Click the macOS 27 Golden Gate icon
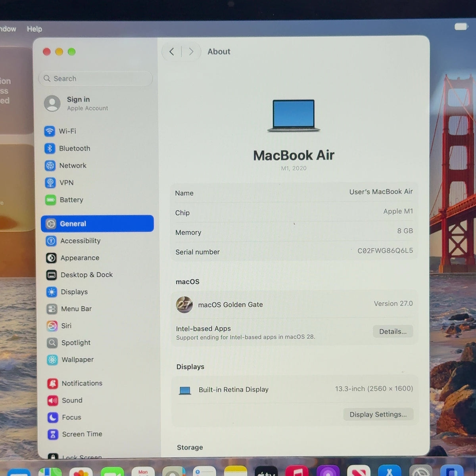The width and height of the screenshot is (476, 476). click(184, 305)
